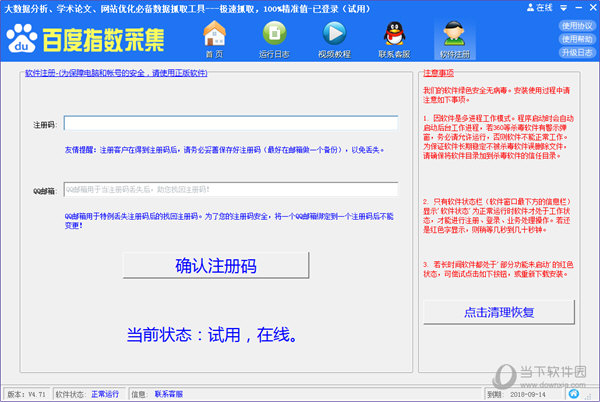600x402 pixels.
Task: Click the 注意事项 heading
Action: [438, 73]
